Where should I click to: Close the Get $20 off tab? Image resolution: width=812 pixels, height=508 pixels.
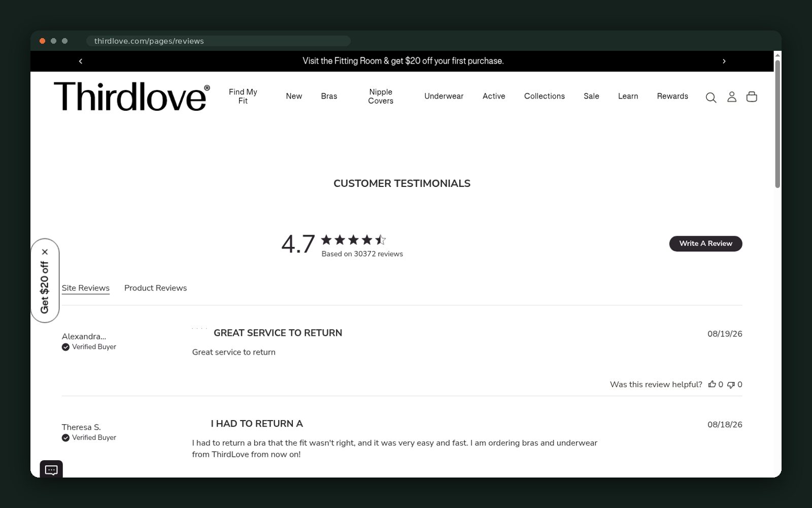point(45,251)
